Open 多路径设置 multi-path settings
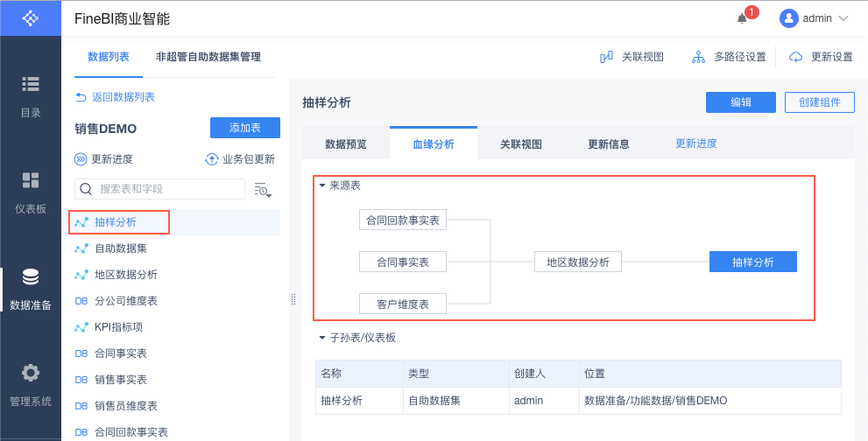 (x=729, y=57)
